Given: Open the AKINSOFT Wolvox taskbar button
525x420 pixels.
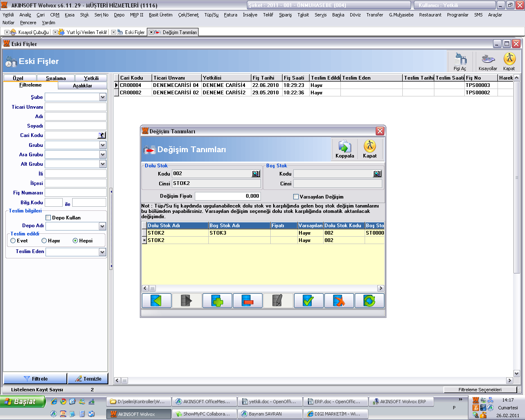Looking at the screenshot, I should [139, 414].
